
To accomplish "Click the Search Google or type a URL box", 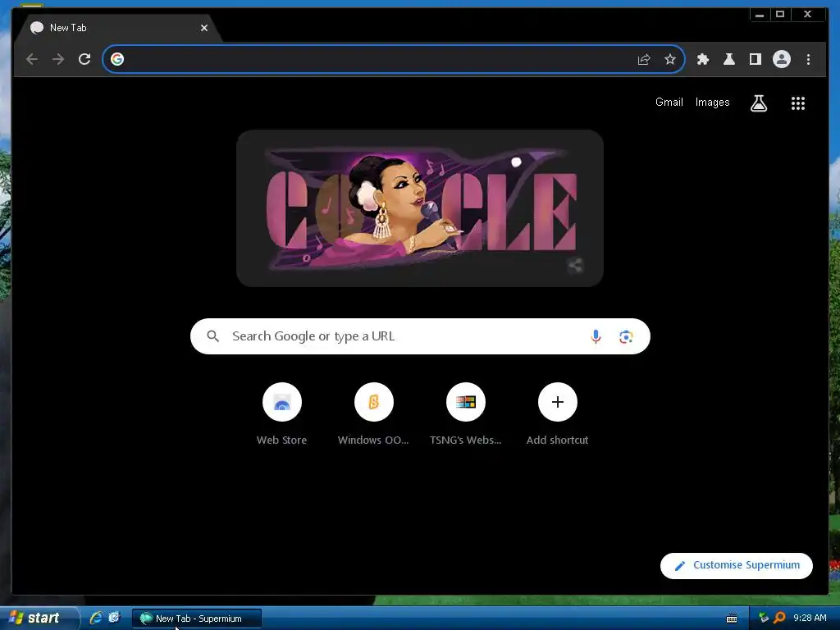I will point(420,336).
